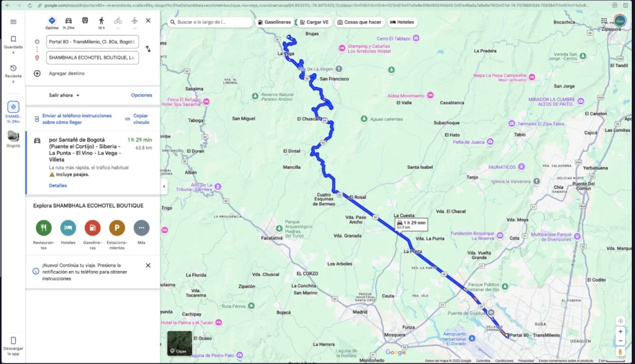Click Copiar vínculo
Screen dimensions: 635x364
pos(141,118)
